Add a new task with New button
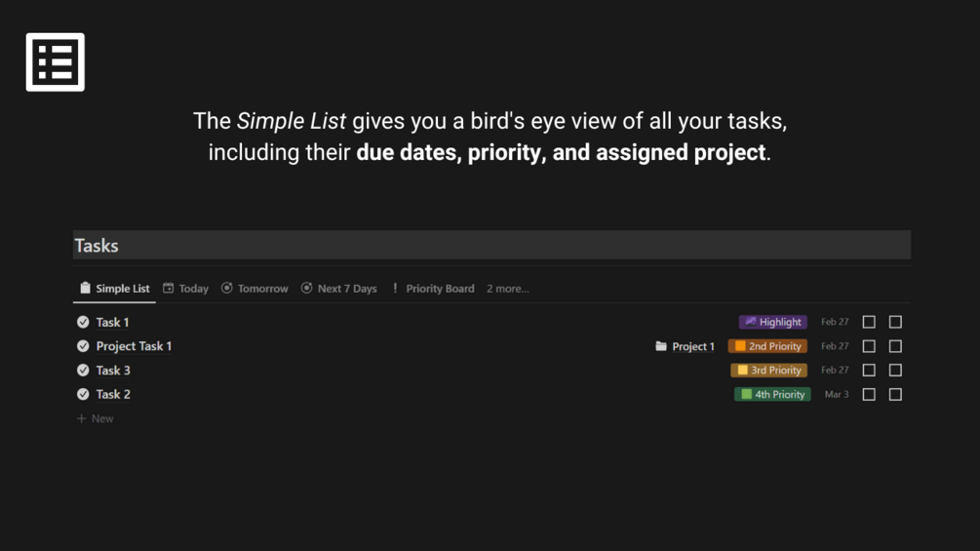 pos(96,418)
